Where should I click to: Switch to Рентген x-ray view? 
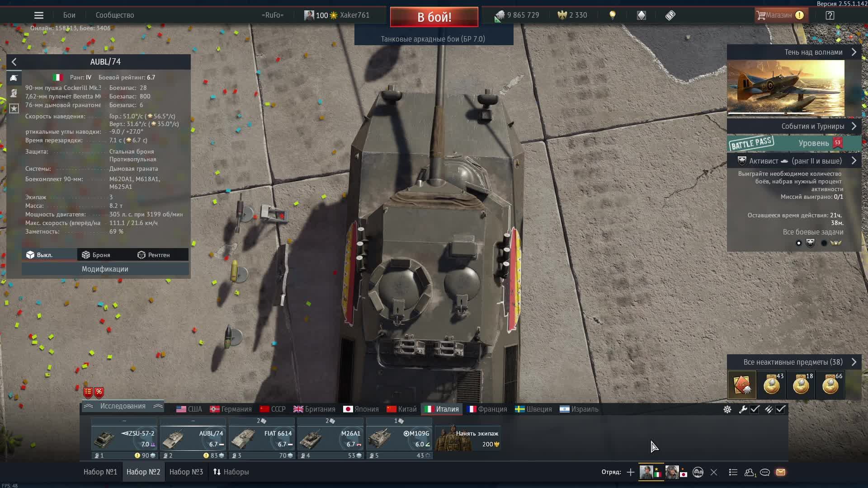pos(160,255)
